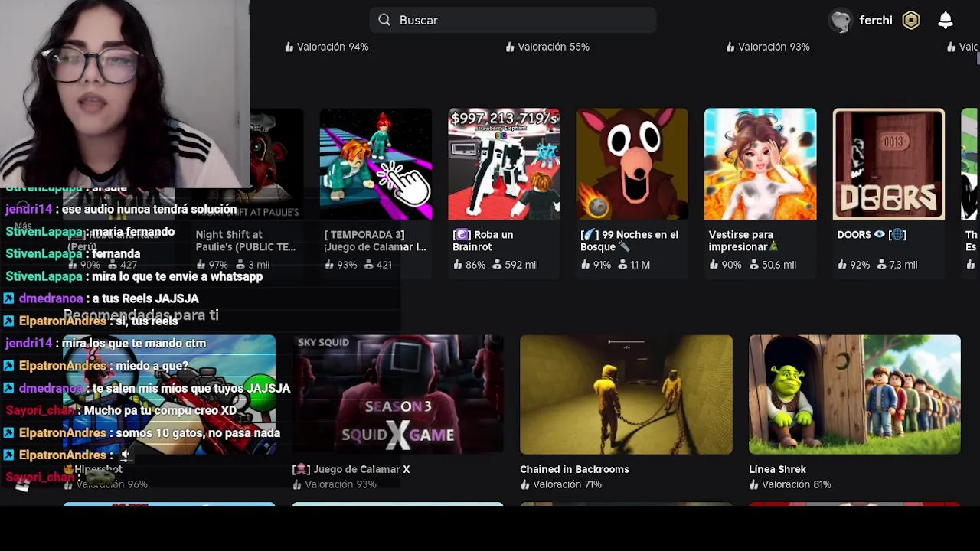Click the Chained in Backrooms title

click(x=574, y=469)
